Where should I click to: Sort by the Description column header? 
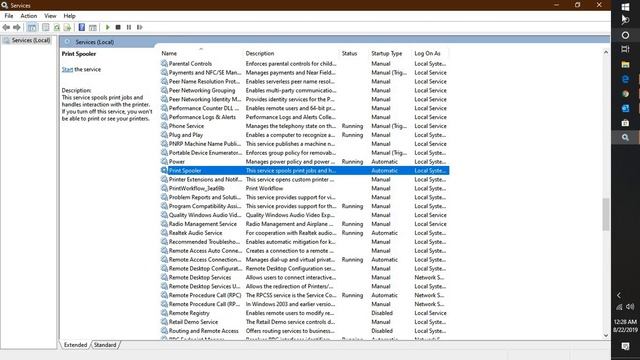(260, 53)
